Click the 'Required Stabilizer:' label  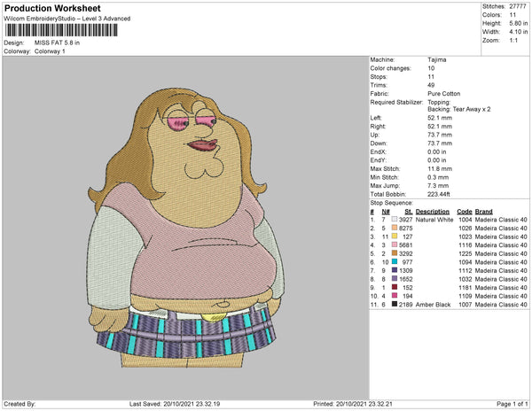click(x=396, y=102)
